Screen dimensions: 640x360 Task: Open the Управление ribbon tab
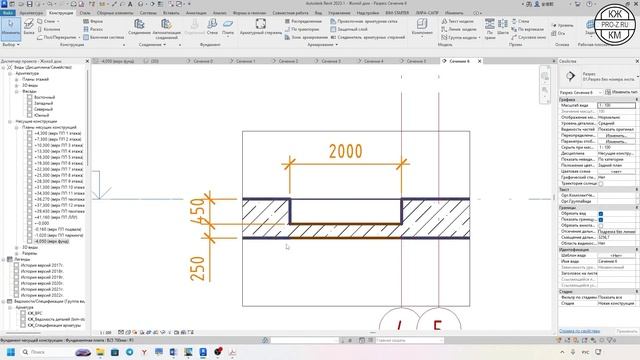[339, 13]
